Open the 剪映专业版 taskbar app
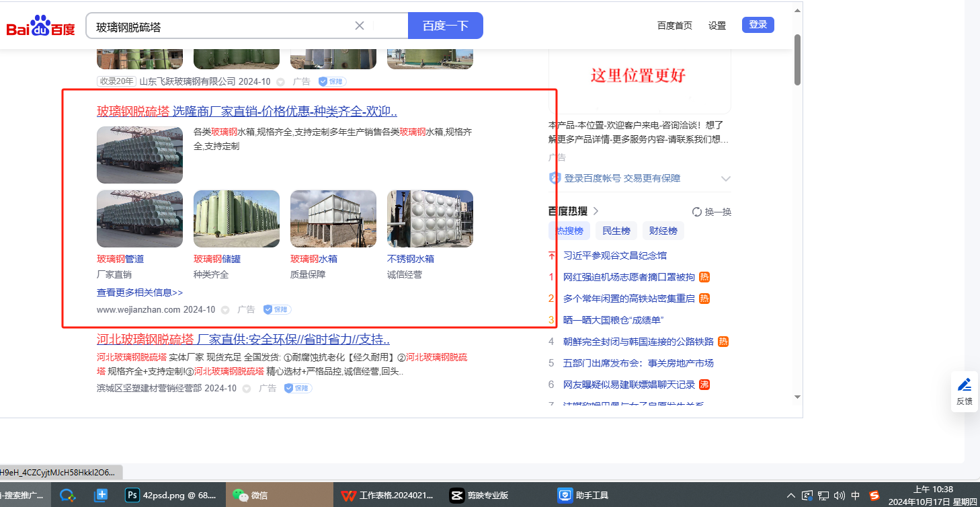980x507 pixels. pos(479,496)
